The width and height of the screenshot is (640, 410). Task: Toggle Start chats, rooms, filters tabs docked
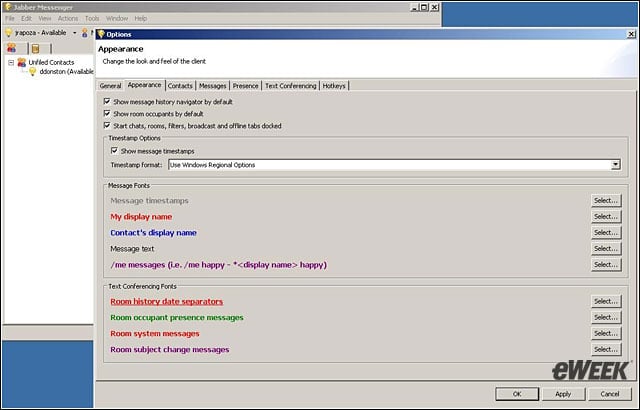point(107,125)
